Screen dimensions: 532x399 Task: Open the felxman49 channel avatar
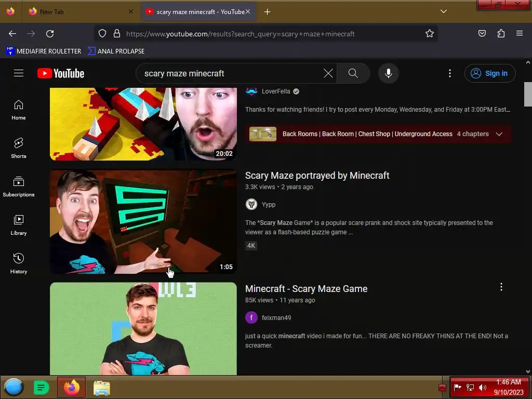(x=251, y=318)
